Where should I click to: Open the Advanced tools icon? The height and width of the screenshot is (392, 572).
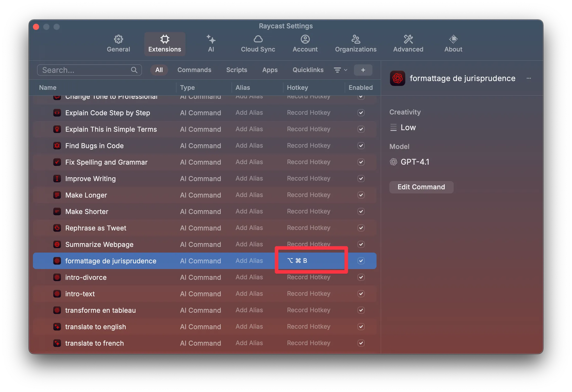(x=408, y=39)
